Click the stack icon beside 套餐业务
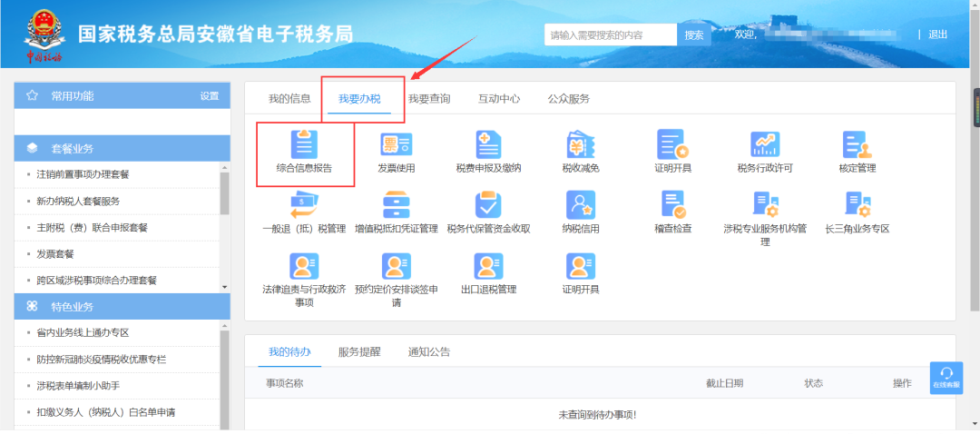The image size is (980, 434). tap(32, 148)
